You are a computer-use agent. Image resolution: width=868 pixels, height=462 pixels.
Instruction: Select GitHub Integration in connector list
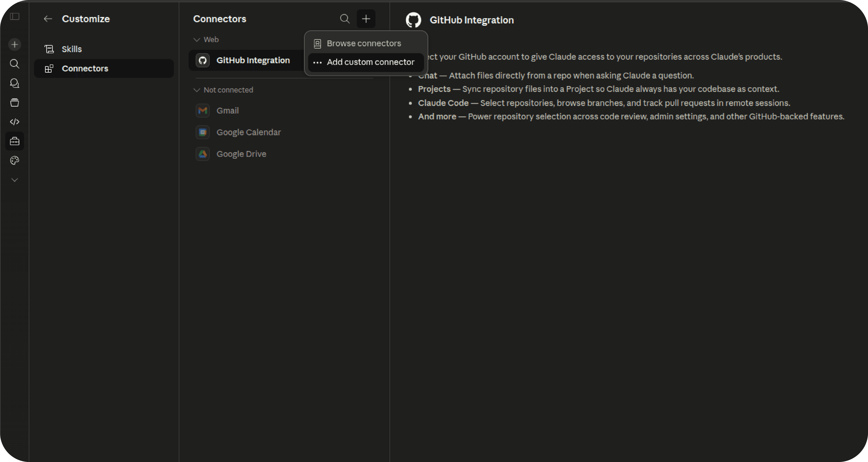click(246, 60)
